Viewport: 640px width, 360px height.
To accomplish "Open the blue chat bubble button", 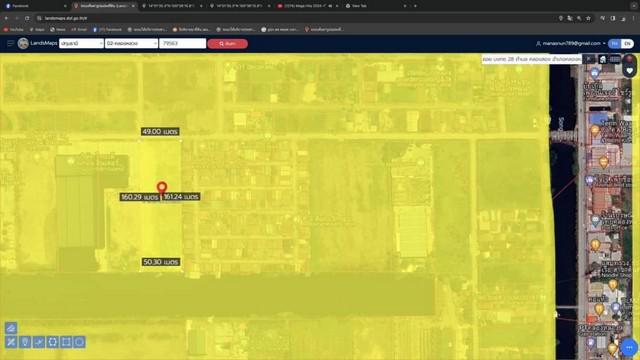I will [629, 347].
